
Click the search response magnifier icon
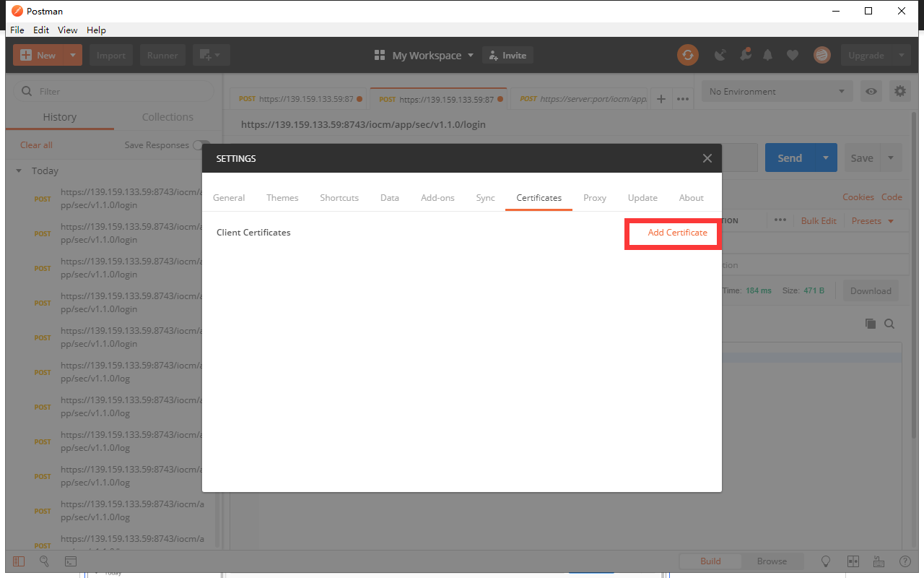(889, 324)
